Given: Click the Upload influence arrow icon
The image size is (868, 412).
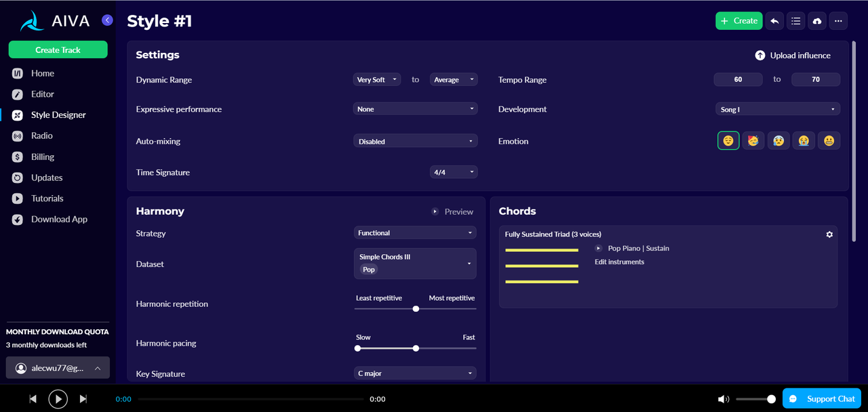Looking at the screenshot, I should click(760, 56).
